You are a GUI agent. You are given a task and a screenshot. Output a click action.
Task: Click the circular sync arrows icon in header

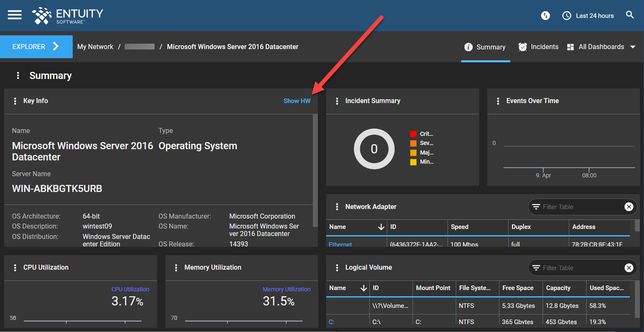point(545,16)
